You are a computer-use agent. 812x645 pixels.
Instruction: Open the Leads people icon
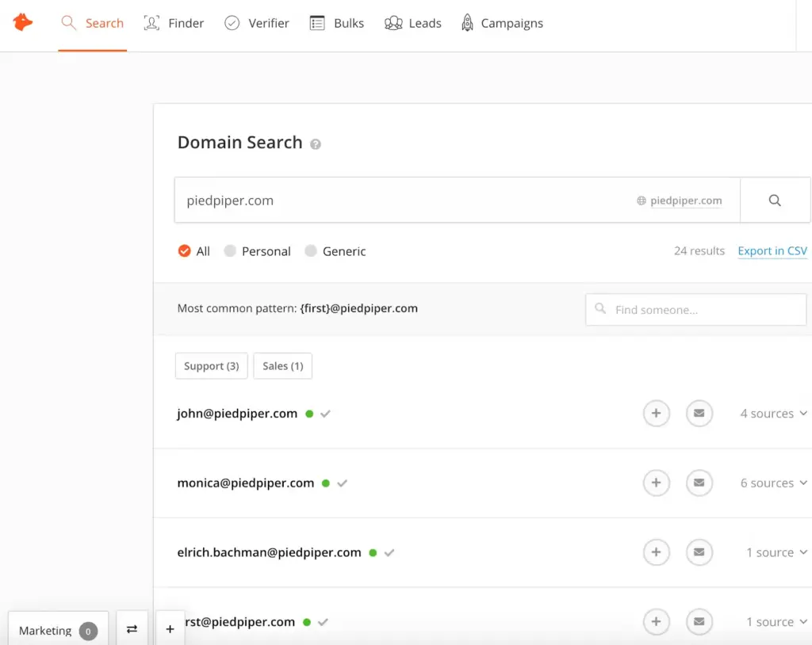[393, 23]
